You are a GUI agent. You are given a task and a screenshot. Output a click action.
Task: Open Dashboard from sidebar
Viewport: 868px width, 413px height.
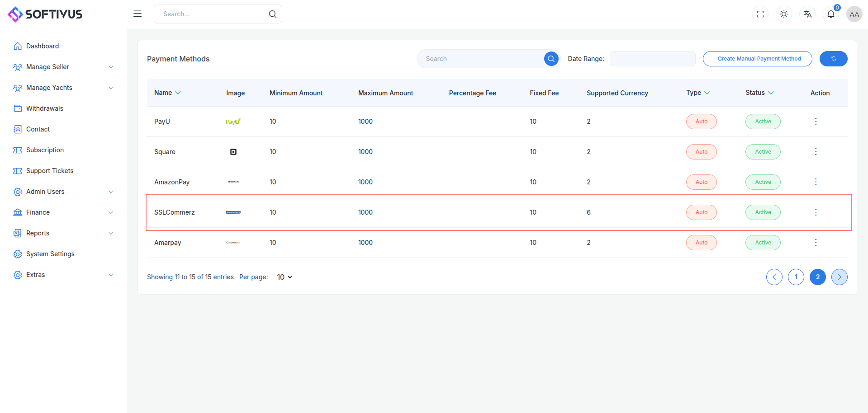(x=43, y=46)
